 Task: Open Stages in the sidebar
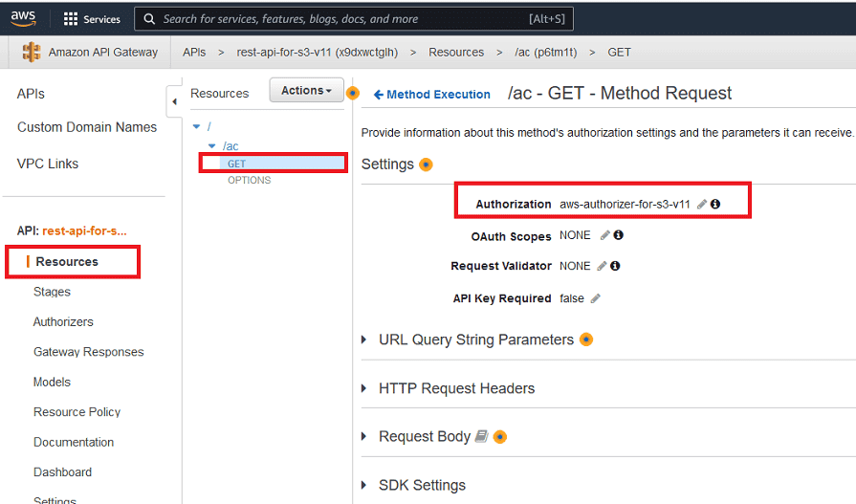(52, 292)
